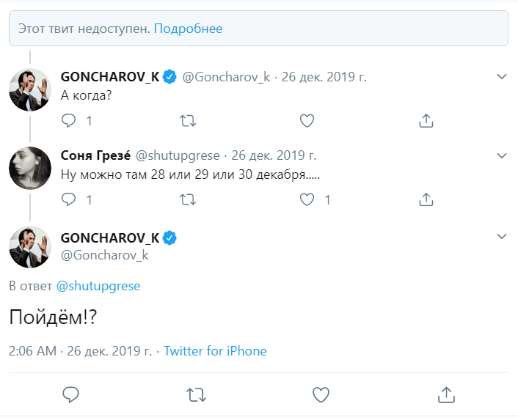Click Соня Грезе's profile avatar
This screenshot has height=420, width=518.
click(29, 168)
